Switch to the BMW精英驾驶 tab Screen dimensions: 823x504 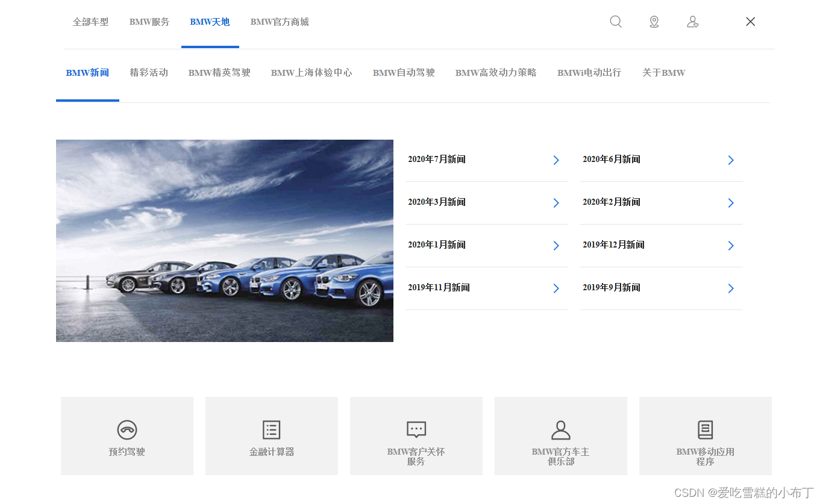(x=219, y=73)
